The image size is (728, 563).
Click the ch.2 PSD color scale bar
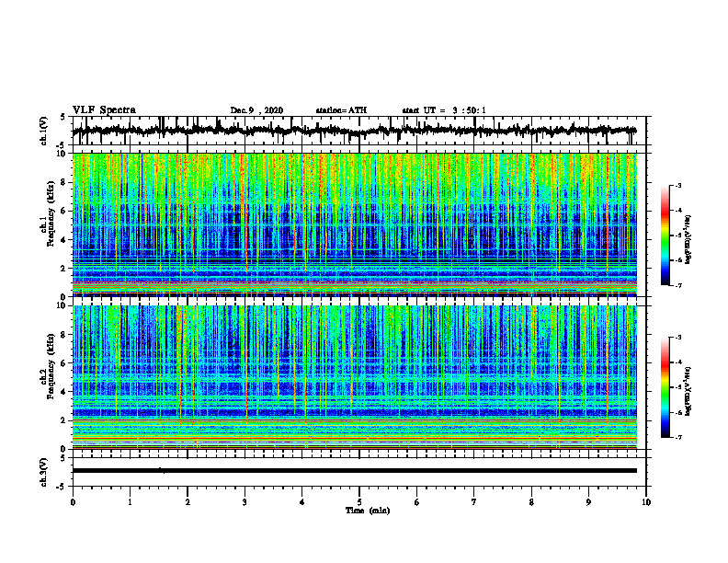click(x=665, y=387)
